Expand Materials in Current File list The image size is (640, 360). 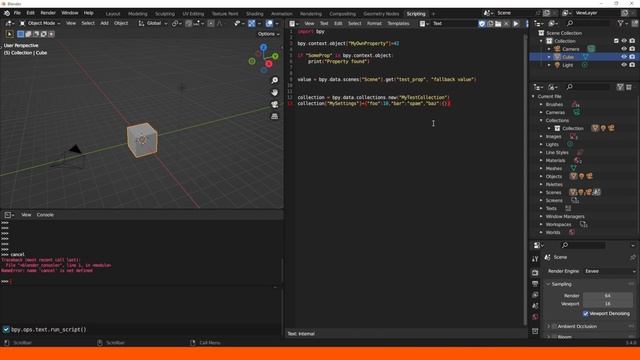(x=541, y=160)
